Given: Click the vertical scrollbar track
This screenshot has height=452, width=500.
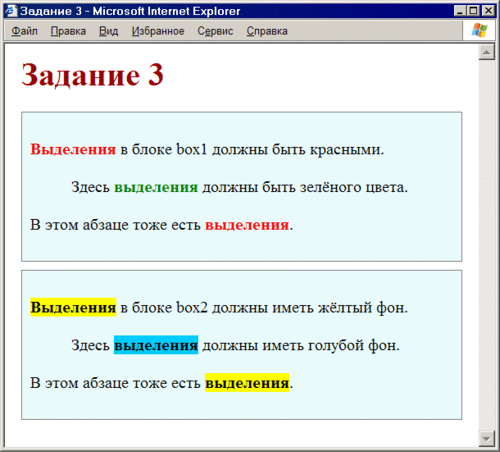Looking at the screenshot, I should (487, 245).
